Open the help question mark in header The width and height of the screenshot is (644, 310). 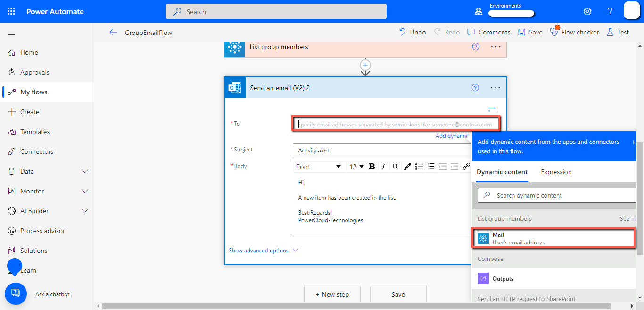pyautogui.click(x=610, y=11)
